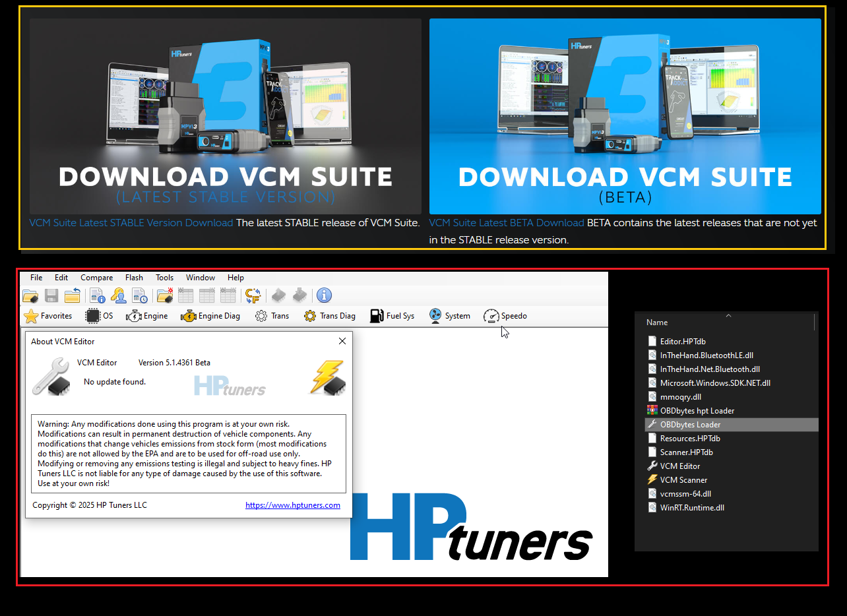Click the Name column header sort arrow
The width and height of the screenshot is (847, 616).
728,315
